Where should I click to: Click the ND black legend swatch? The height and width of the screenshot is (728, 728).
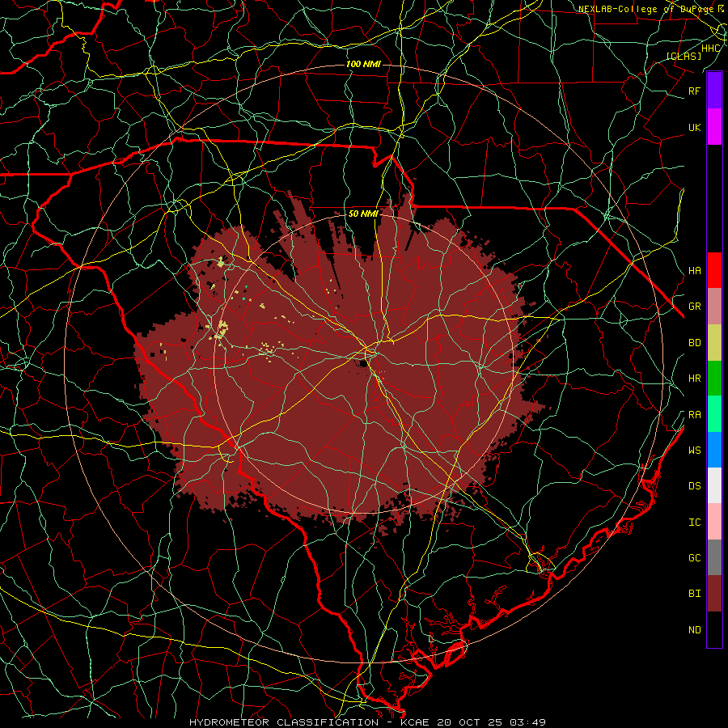point(714,629)
